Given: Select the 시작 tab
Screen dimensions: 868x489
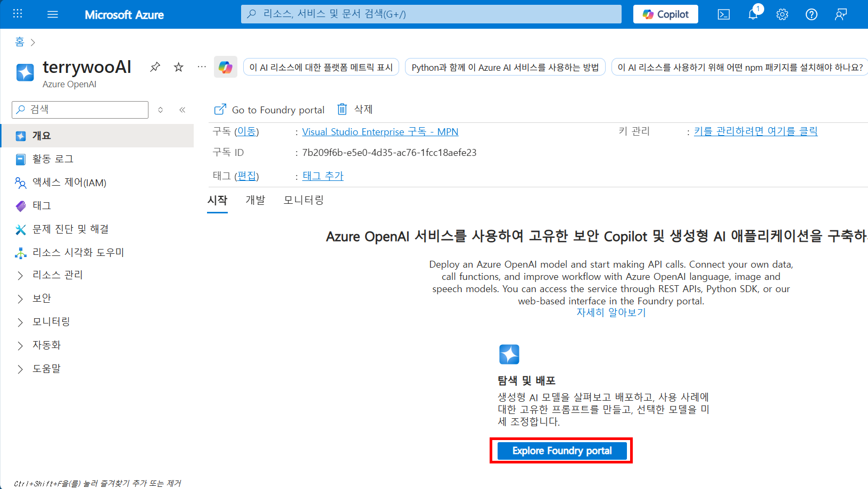Looking at the screenshot, I should pos(217,201).
